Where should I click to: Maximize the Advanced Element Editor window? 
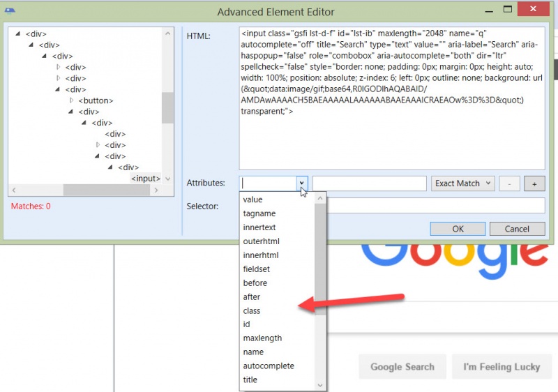pyautogui.click(x=508, y=10)
